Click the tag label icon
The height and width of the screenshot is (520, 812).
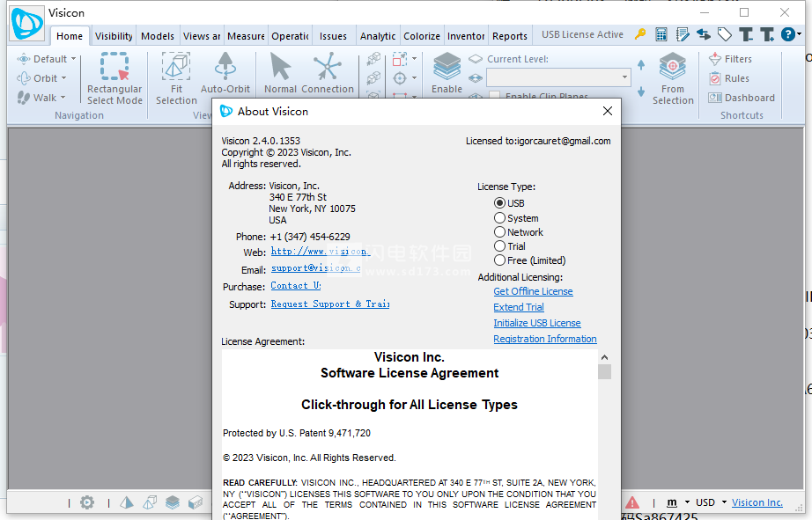pos(725,34)
